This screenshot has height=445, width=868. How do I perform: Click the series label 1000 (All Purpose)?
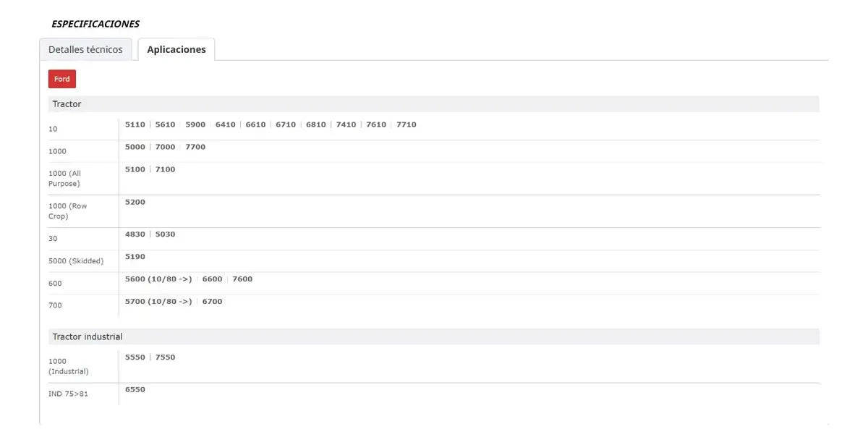(64, 179)
